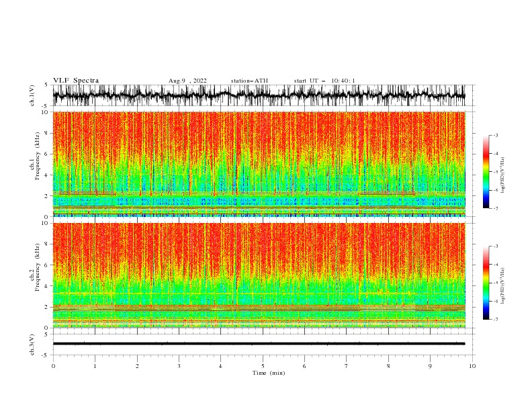Click the 'Time (min)' axis label

coord(269,373)
